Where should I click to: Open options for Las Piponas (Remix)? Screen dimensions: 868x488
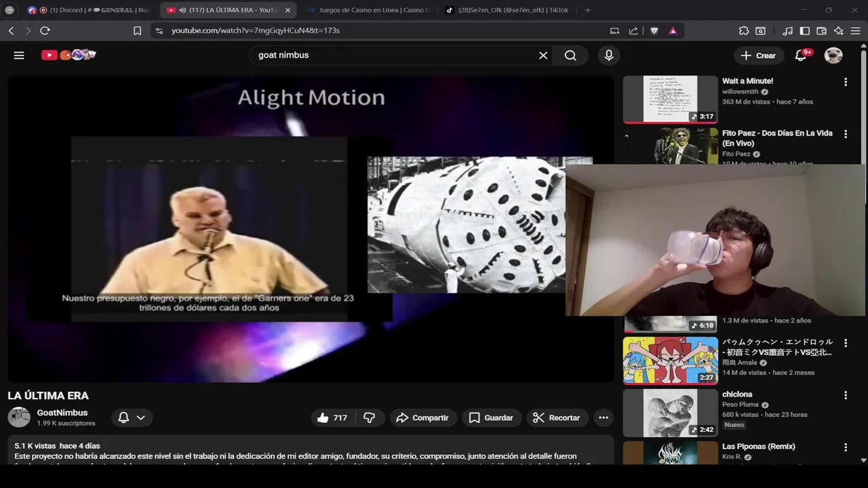pos(845,447)
